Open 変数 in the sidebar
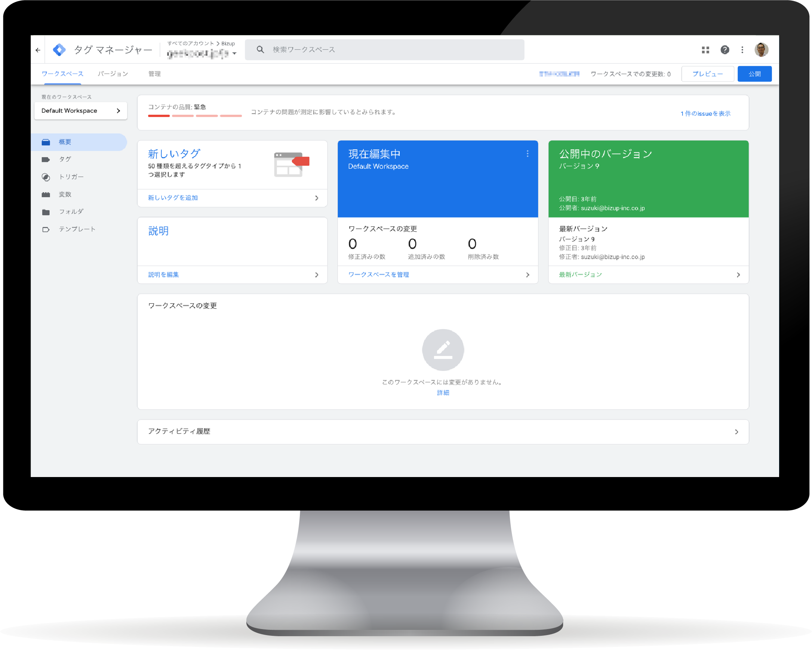The width and height of the screenshot is (812, 650). point(65,195)
